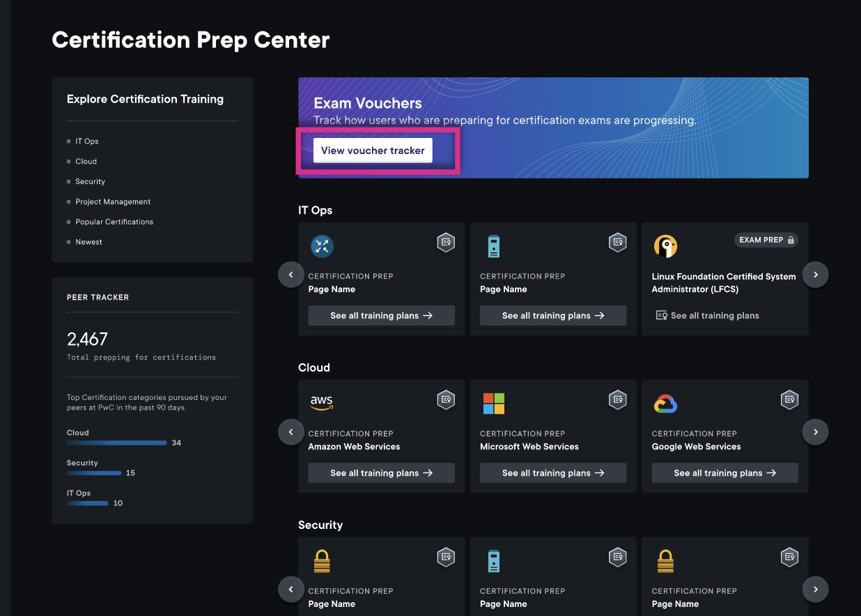Image resolution: width=861 pixels, height=616 pixels.
Task: Open the Popular Certifications category link
Action: [114, 222]
